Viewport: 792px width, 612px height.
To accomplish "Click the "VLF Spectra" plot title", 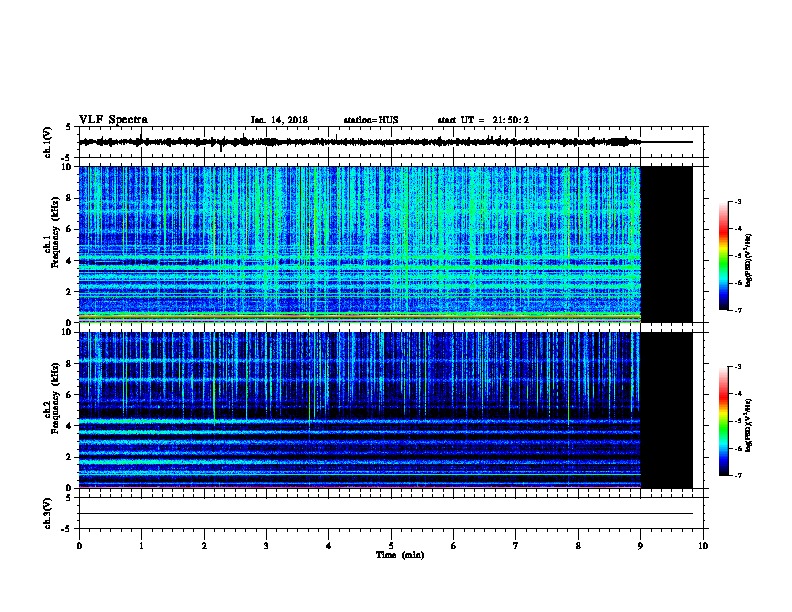I will click(x=113, y=120).
